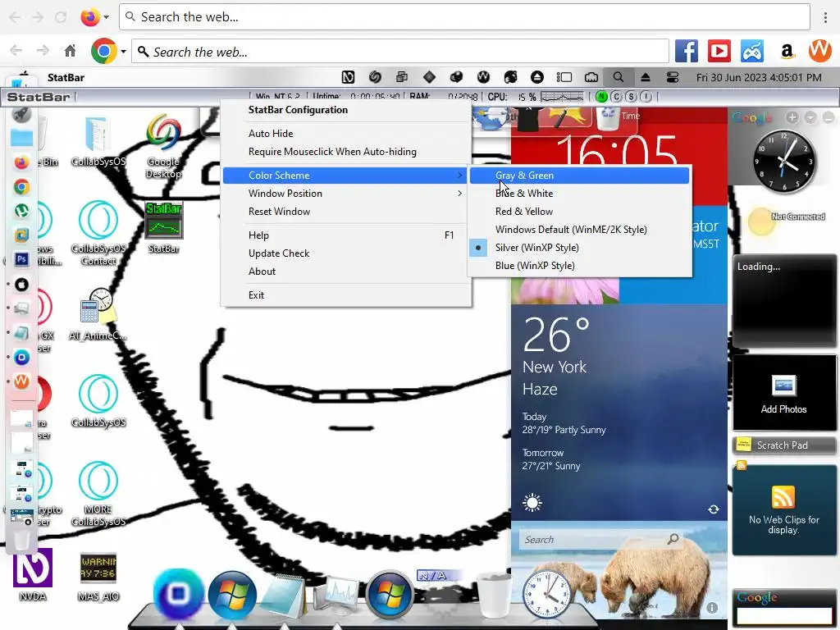The width and height of the screenshot is (840, 630).
Task: Click uTorrent icon in side dock
Action: click(21, 211)
